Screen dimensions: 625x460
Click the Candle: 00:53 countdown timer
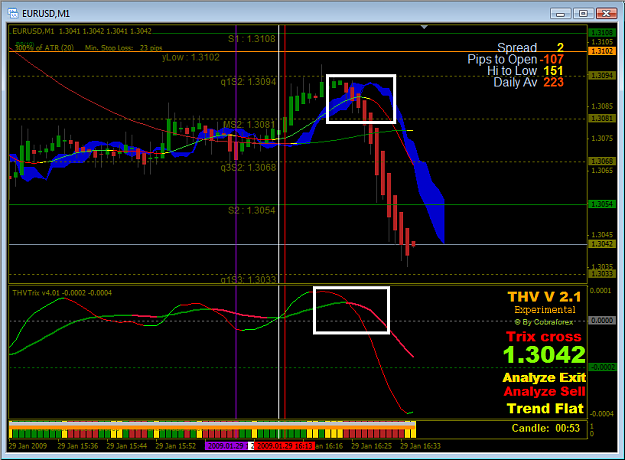[546, 429]
